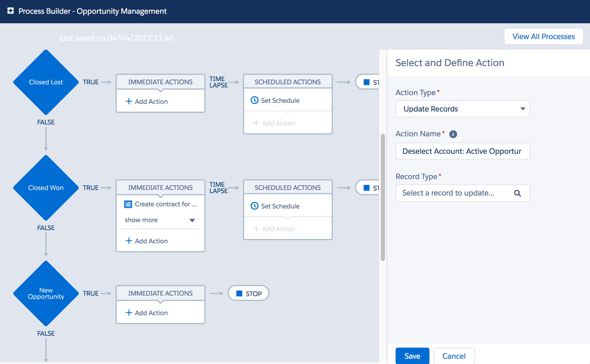Viewport: 590px width, 364px height.
Task: Click the plus icon in Closed Lost actions
Action: (129, 101)
